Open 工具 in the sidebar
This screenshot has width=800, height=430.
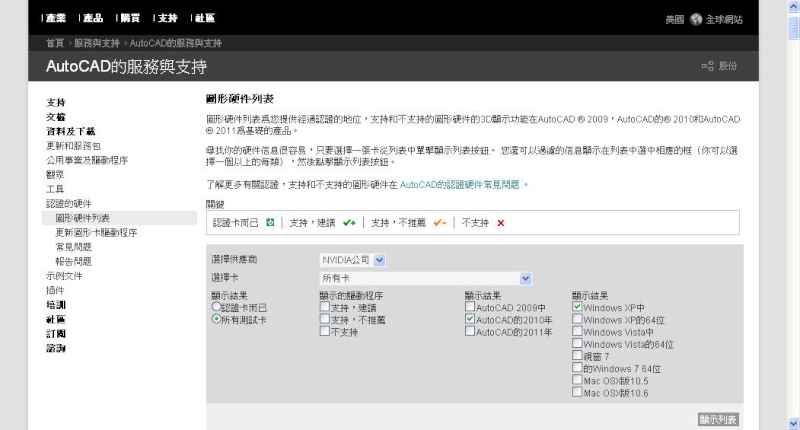pos(55,189)
